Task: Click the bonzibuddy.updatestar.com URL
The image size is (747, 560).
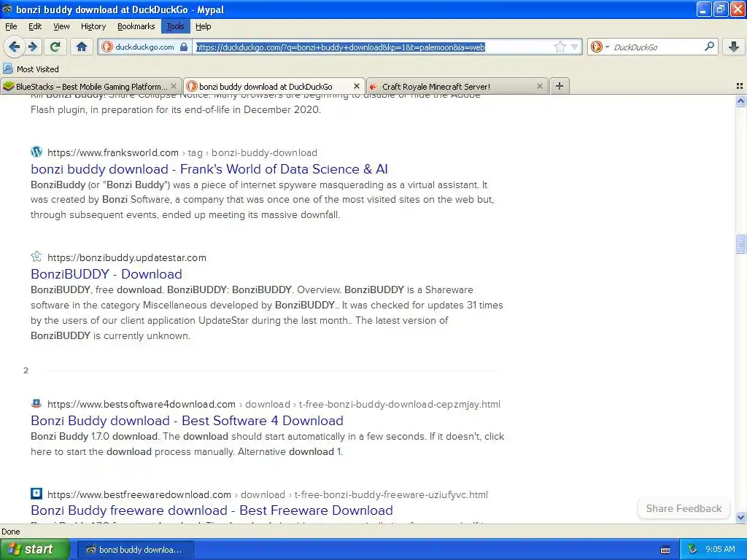Action: pyautogui.click(x=127, y=257)
